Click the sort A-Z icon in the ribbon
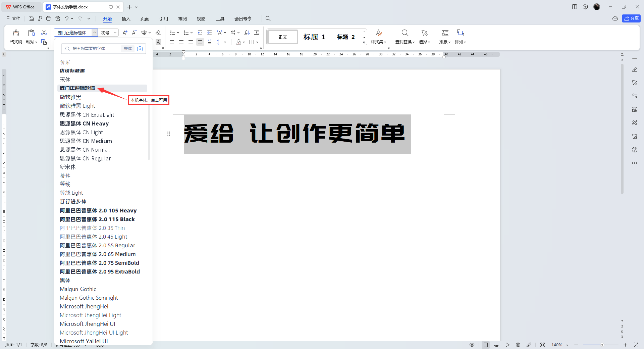644x349 pixels. tap(247, 33)
